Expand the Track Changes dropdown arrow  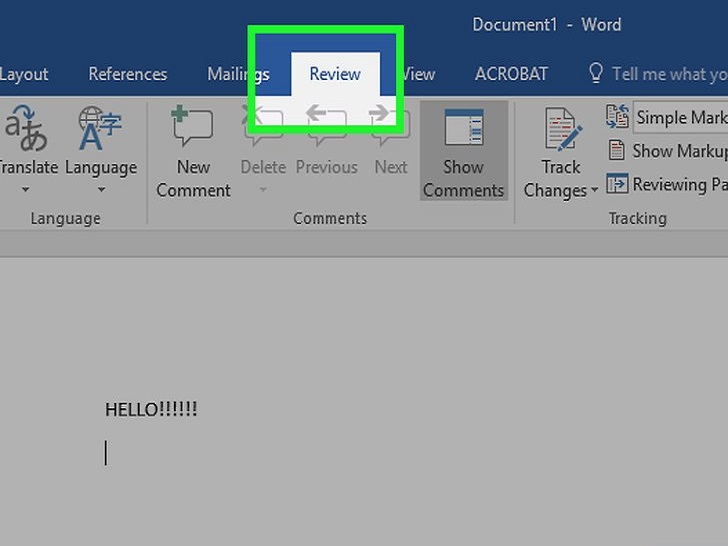click(594, 190)
